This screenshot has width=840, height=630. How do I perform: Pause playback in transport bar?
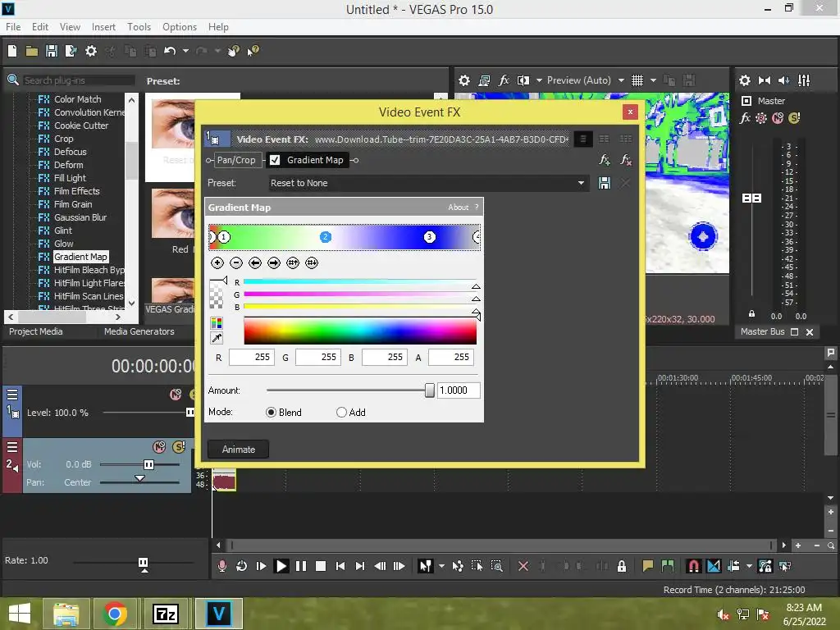[301, 566]
